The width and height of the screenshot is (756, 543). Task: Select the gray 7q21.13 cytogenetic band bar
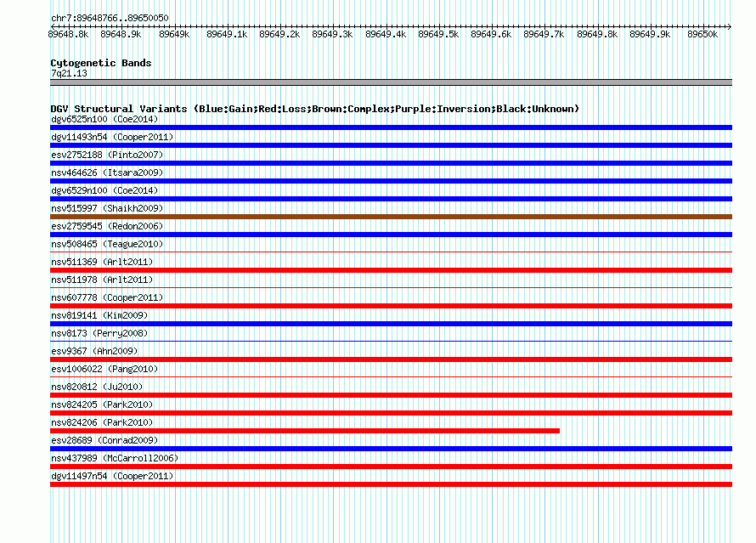coord(391,82)
